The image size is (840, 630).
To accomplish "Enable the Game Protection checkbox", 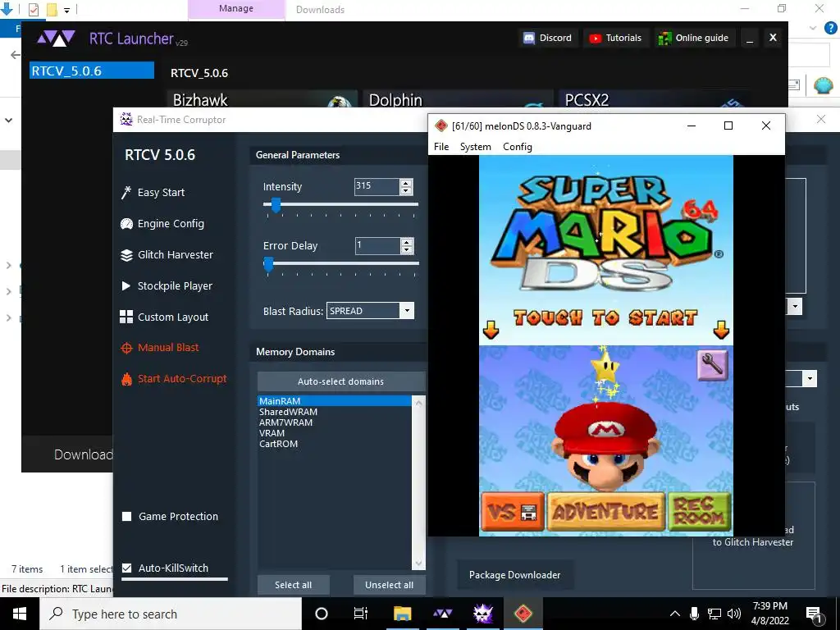I will point(127,517).
